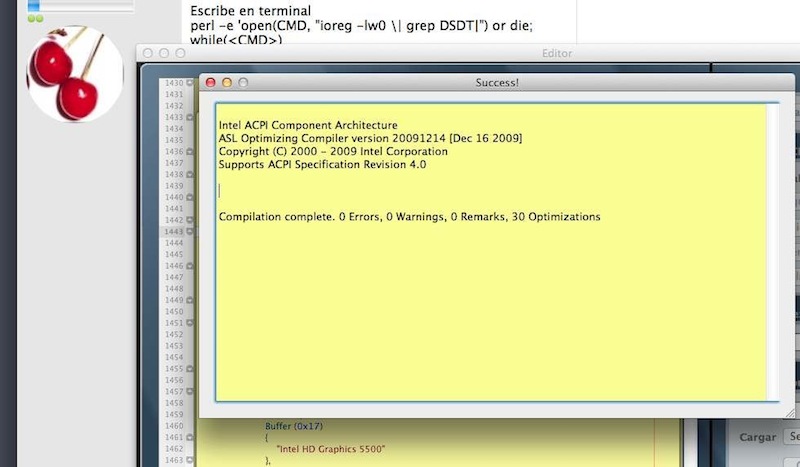Click the Success! window title text
The image size is (800, 467).
(x=497, y=83)
